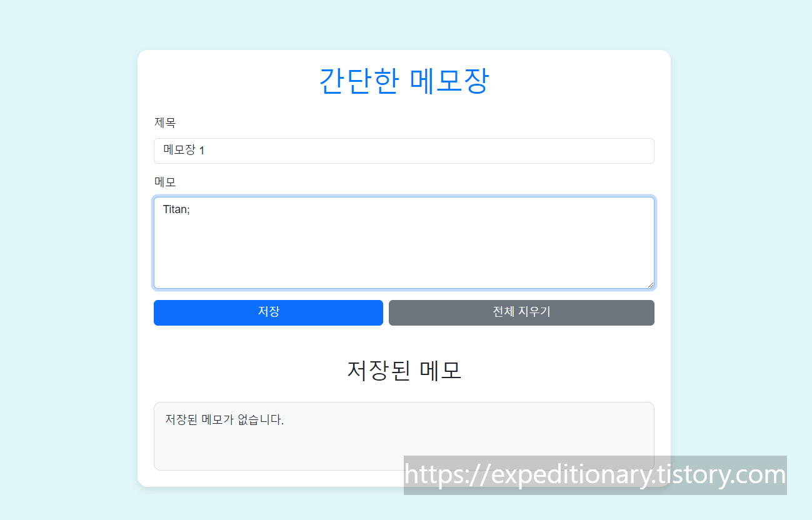The width and height of the screenshot is (812, 520).
Task: Click the word 메모장 in the blue heading
Action: [449, 81]
